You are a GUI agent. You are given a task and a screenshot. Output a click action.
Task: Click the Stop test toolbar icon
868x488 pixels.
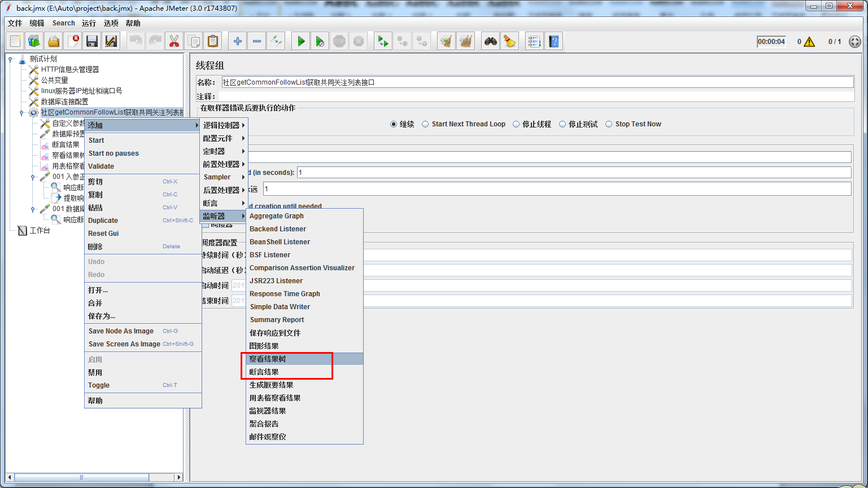click(339, 41)
